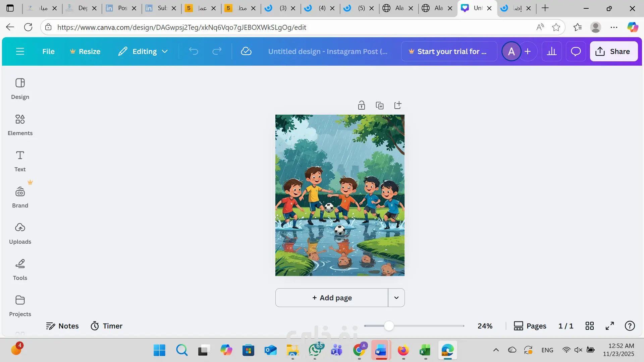Enter fullscreen presentation mode
Screen dimensions: 644x362
tap(609, 326)
